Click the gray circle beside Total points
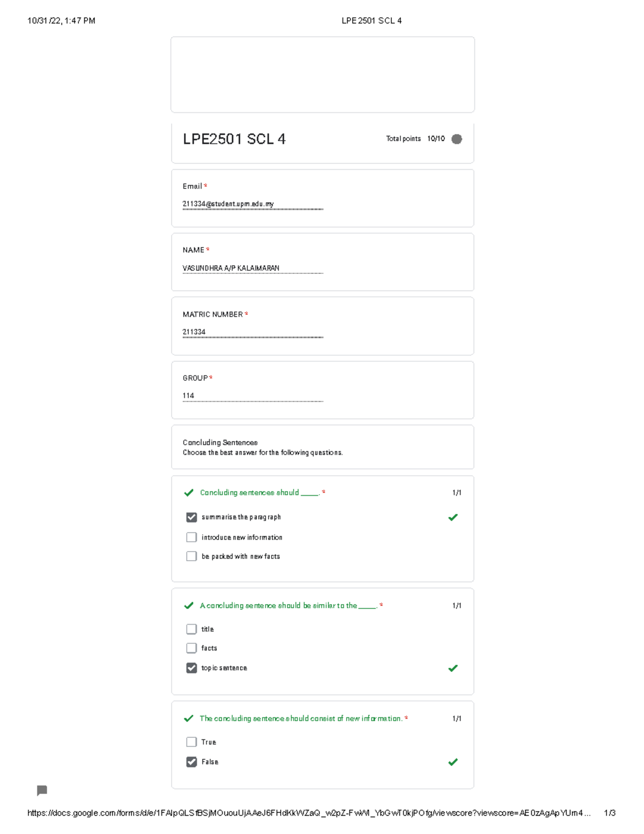Screen dimensions: 644x834 [x=457, y=139]
